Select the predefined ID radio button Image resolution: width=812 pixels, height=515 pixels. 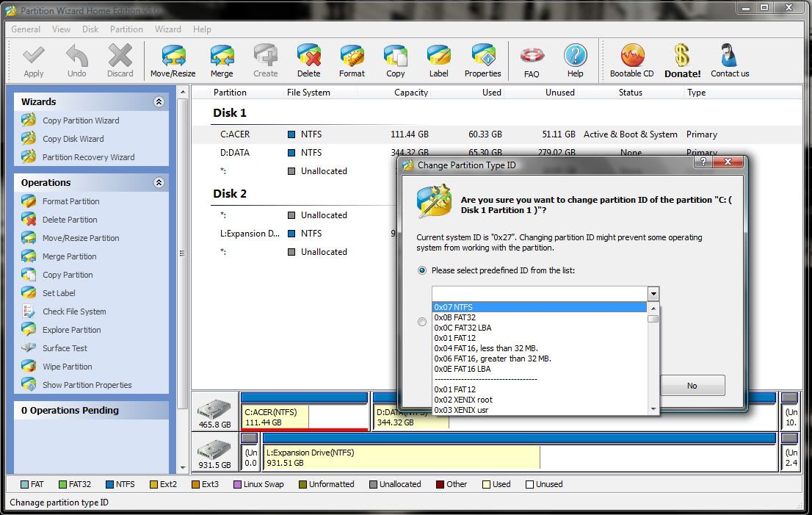point(422,270)
